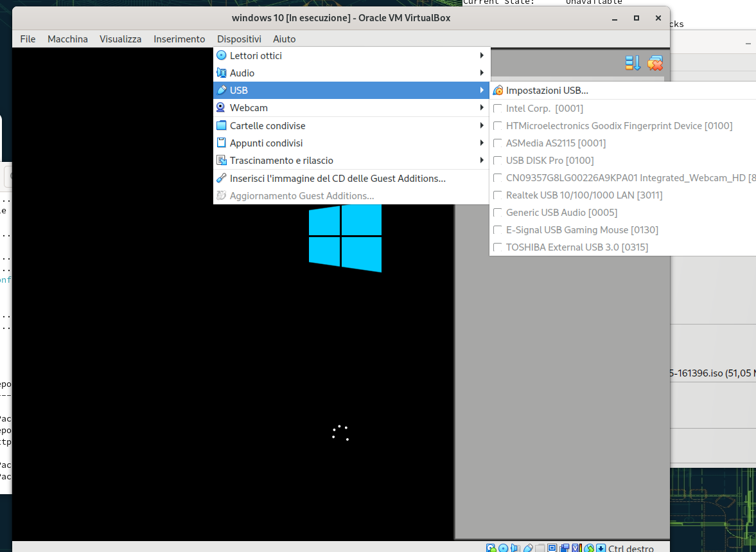Expand the Lettori ottici submenu arrow
756x552 pixels.
[x=482, y=55]
